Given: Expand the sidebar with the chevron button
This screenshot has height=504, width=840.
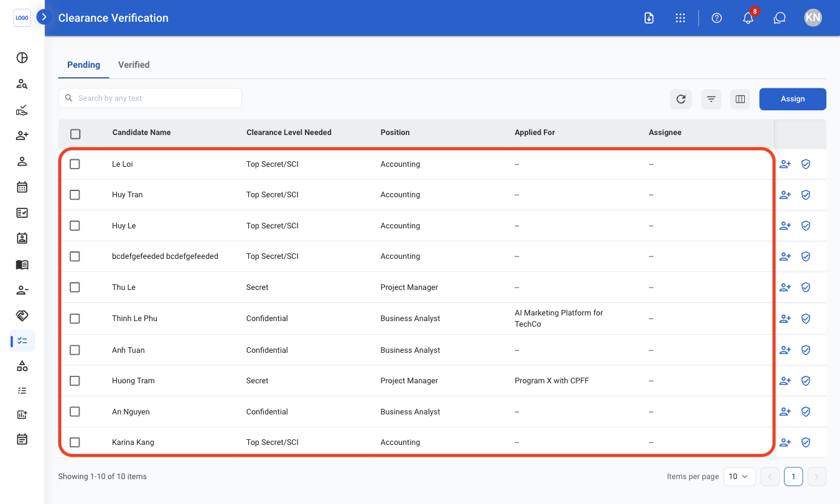Looking at the screenshot, I should tap(44, 17).
